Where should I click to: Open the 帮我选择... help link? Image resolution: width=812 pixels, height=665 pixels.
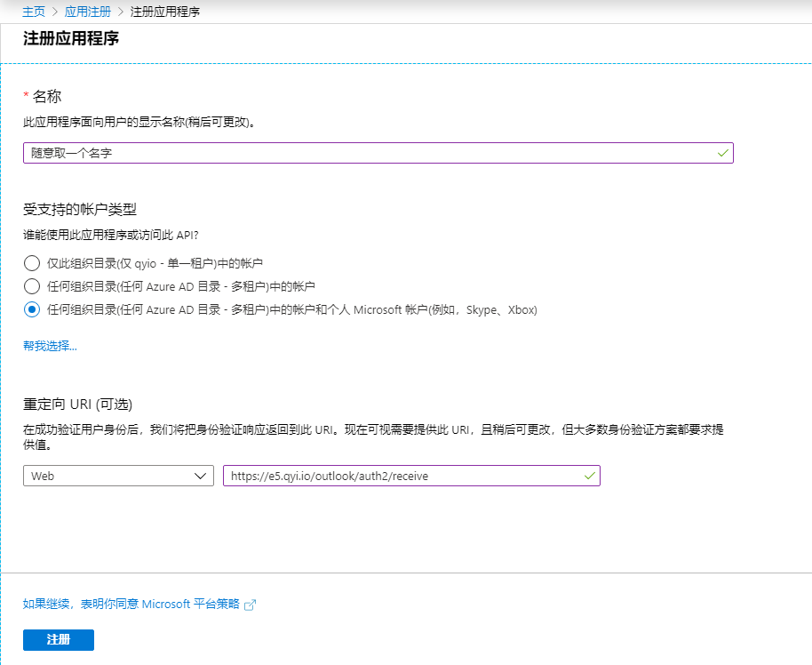[x=50, y=346]
